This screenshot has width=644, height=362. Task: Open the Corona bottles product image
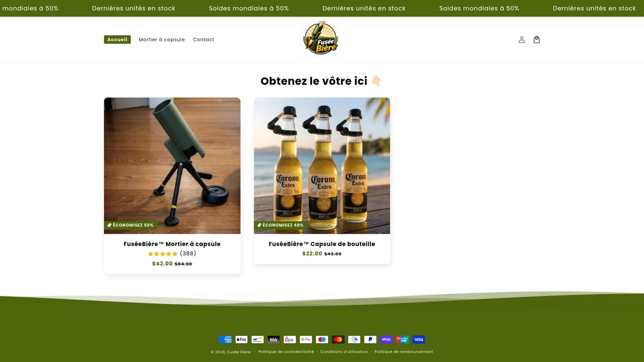point(322,165)
